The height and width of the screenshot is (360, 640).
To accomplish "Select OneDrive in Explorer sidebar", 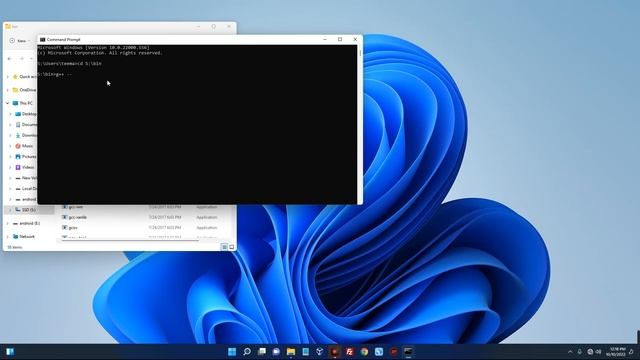I will (x=24, y=90).
